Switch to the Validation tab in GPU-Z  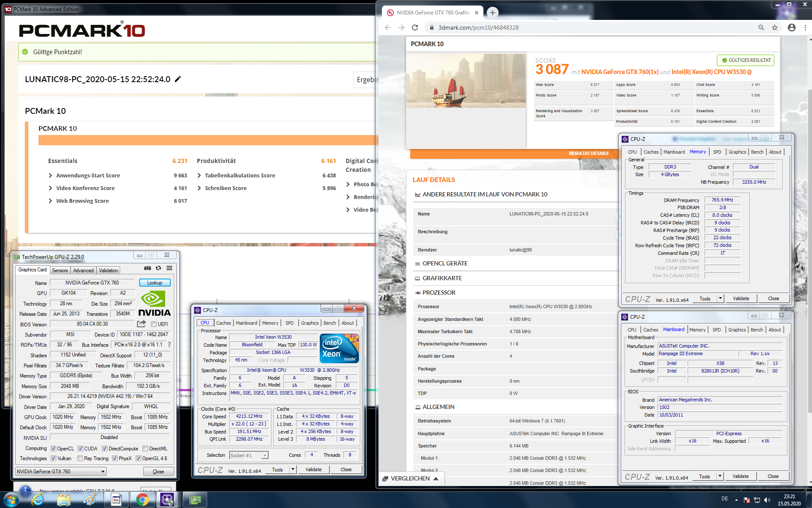[109, 270]
